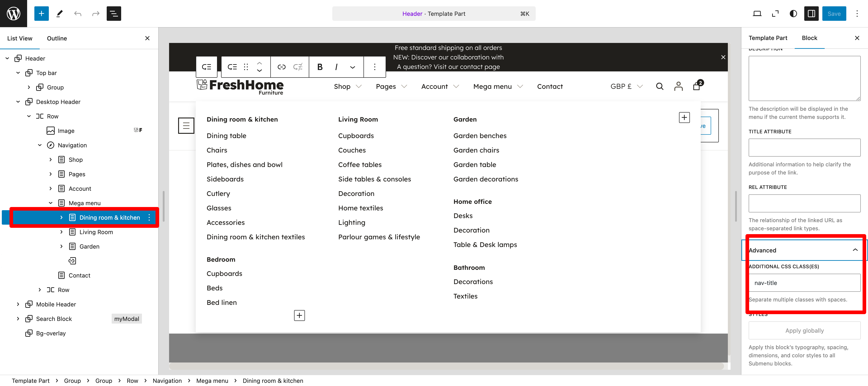
Task: Add block in mega menu corner
Action: point(684,118)
